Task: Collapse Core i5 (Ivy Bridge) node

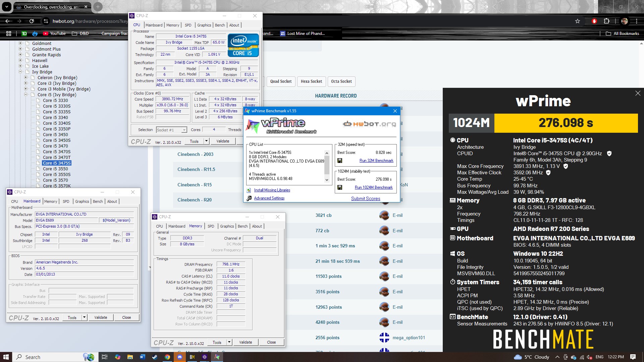Action: (25, 95)
